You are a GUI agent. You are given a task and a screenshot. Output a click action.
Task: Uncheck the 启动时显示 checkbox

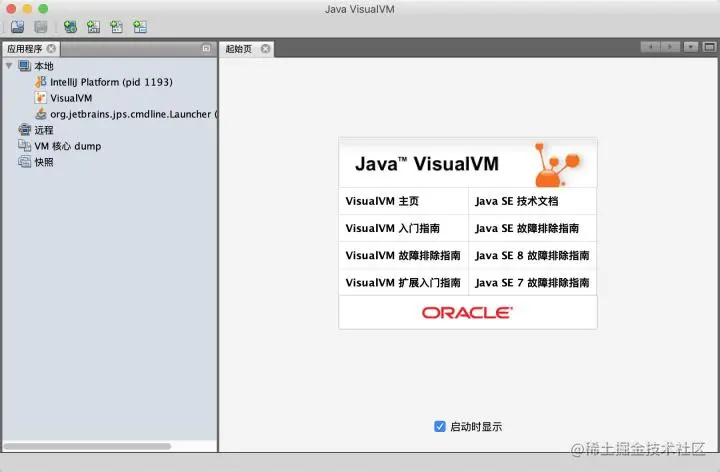(439, 426)
